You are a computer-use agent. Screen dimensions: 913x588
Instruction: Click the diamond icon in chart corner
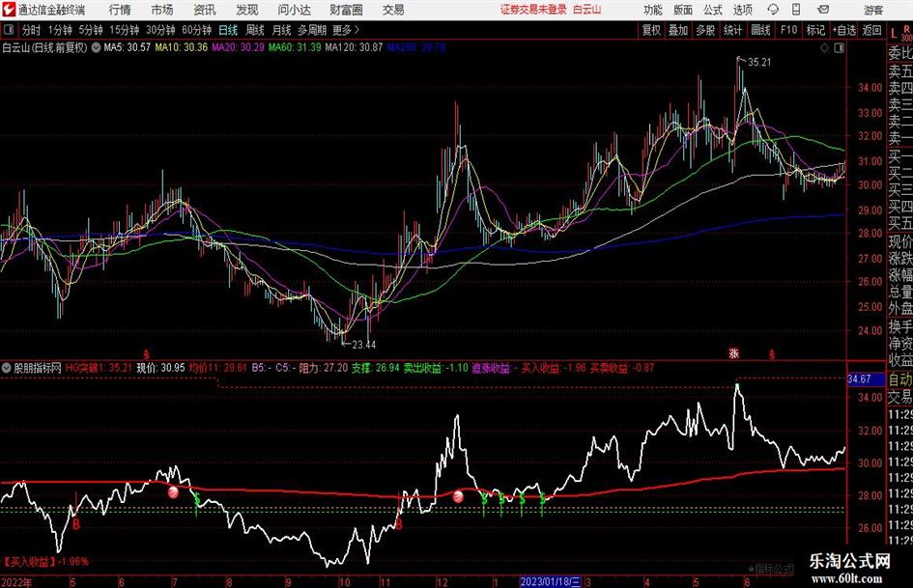824,48
